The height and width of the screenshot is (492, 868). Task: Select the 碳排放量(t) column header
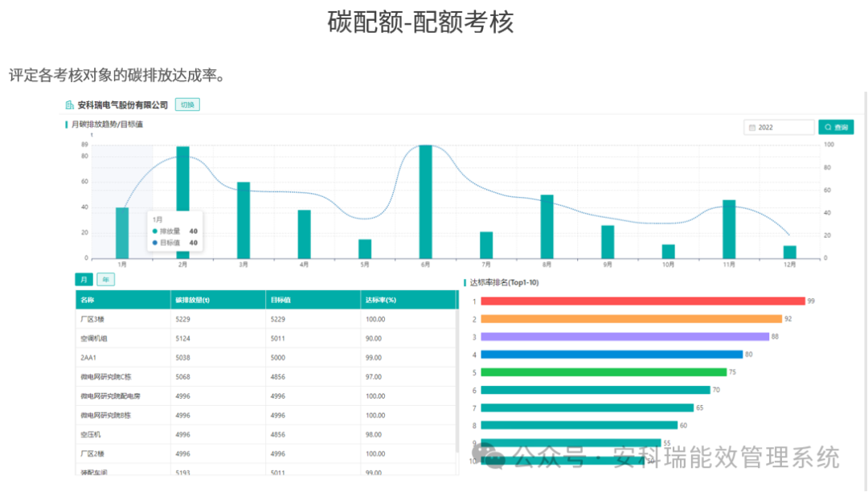pyautogui.click(x=194, y=298)
